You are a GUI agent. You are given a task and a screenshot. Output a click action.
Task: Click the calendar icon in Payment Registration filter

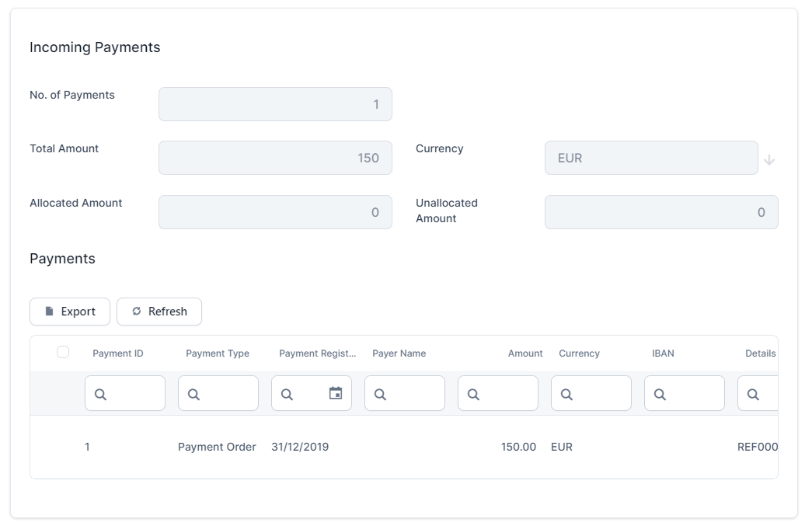336,393
